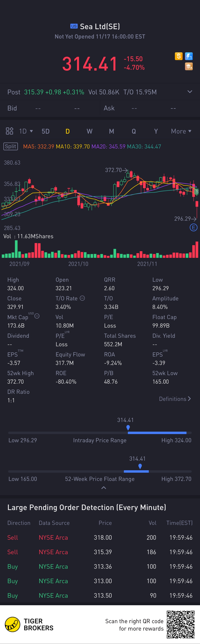Switch to the 5D chart tab
This screenshot has height=644, width=200.
click(x=46, y=131)
